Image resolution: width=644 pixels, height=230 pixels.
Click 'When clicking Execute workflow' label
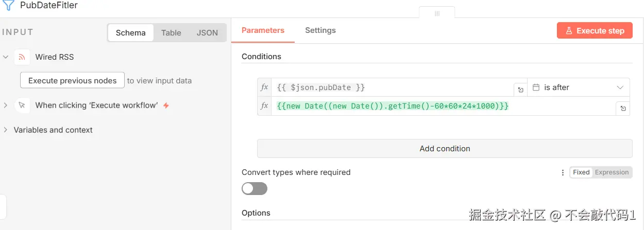tap(96, 105)
